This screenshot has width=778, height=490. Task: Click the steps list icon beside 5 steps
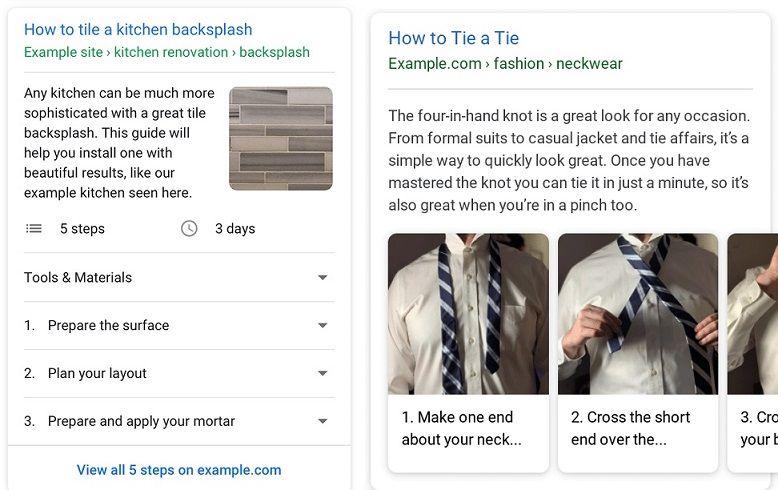click(x=34, y=229)
